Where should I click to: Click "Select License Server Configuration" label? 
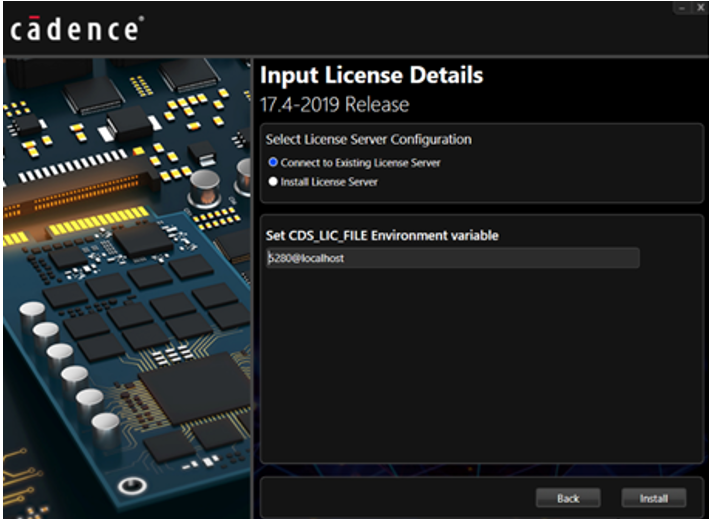point(369,139)
